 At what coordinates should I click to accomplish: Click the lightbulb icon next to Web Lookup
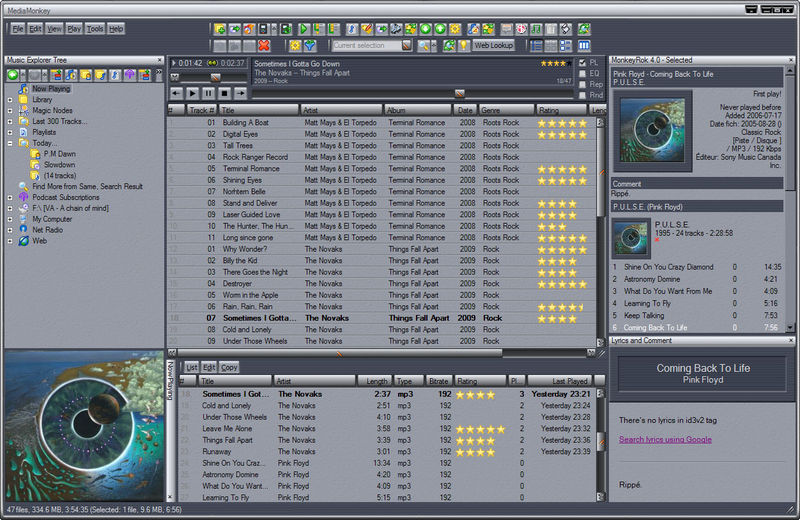point(463,45)
